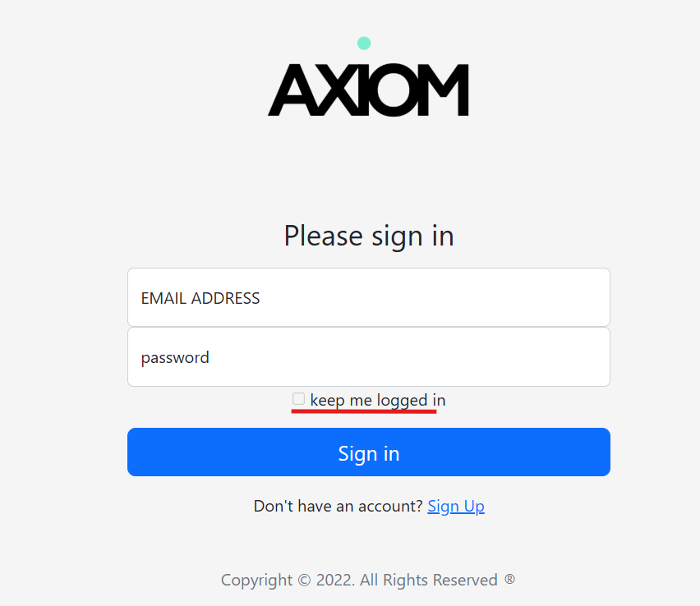Click the red underline beneath keep me logged in
Image resolution: width=700 pixels, height=606 pixels.
coord(364,411)
